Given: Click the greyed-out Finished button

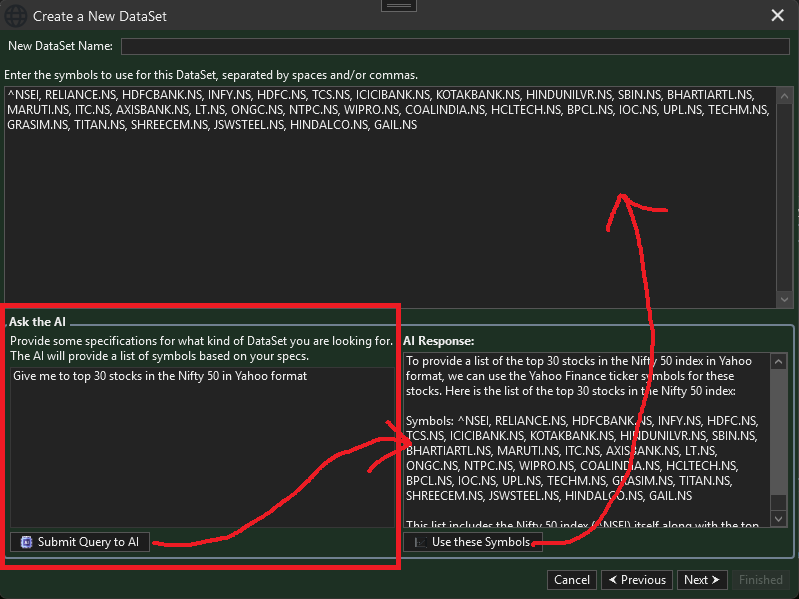Looking at the screenshot, I should (x=760, y=580).
